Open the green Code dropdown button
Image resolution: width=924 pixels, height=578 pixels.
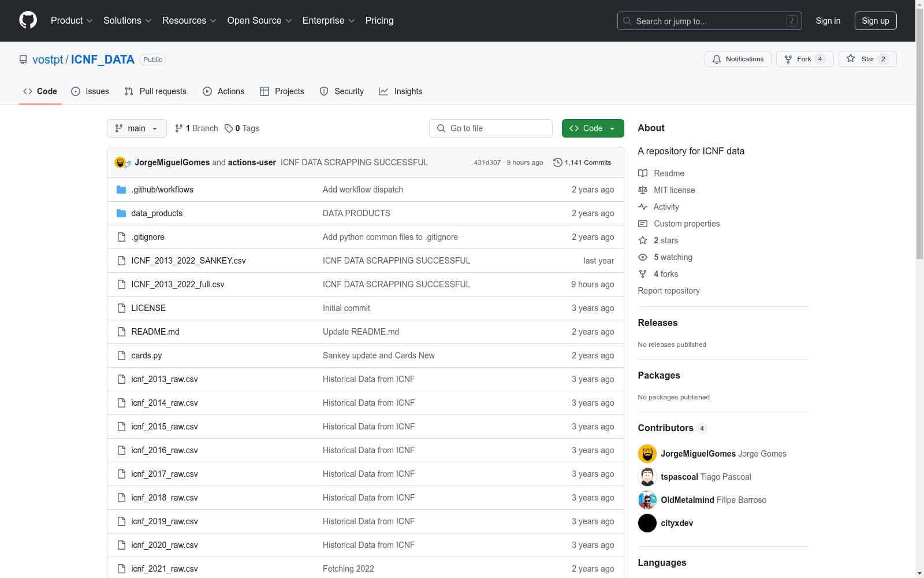pyautogui.click(x=593, y=128)
